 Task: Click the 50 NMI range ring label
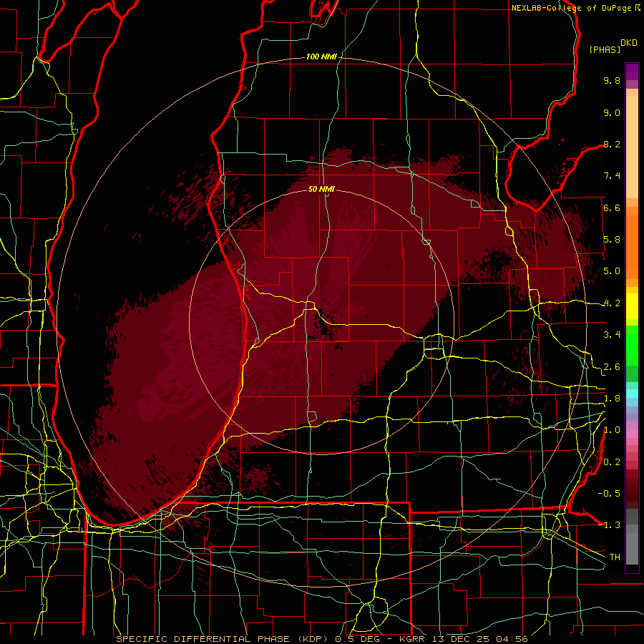tap(321, 189)
